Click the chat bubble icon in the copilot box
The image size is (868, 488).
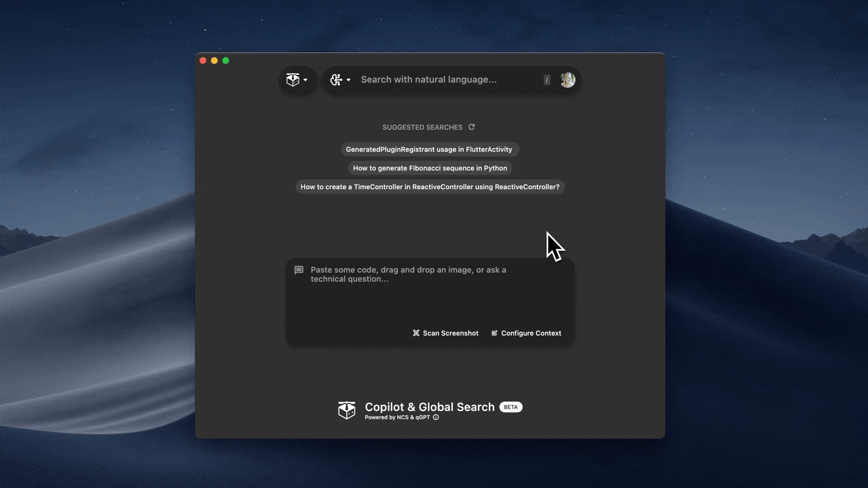click(299, 270)
